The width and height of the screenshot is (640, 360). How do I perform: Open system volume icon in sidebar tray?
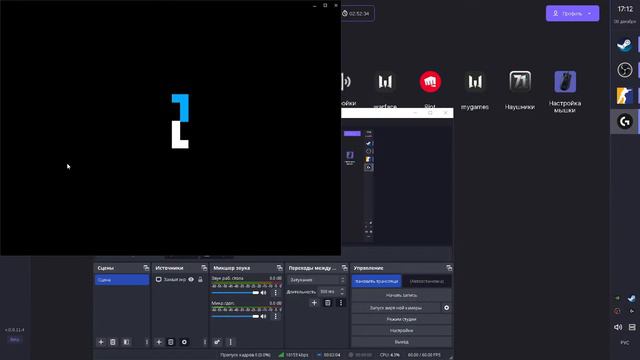(x=618, y=327)
